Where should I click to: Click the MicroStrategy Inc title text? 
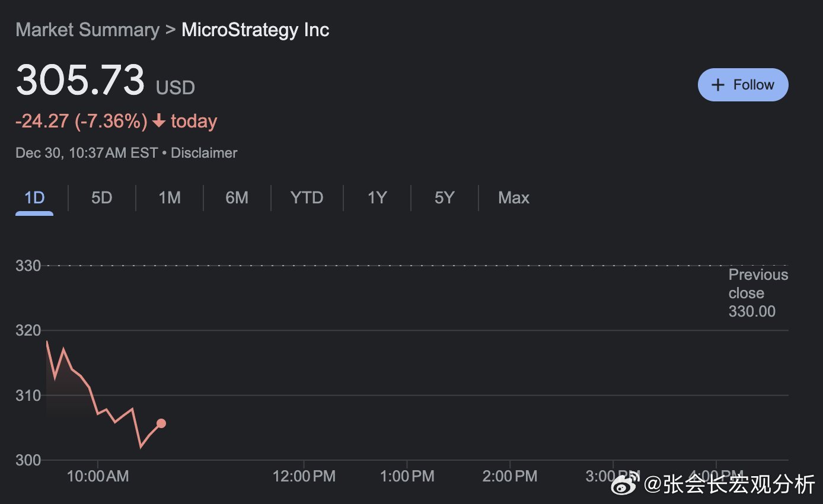click(x=255, y=30)
